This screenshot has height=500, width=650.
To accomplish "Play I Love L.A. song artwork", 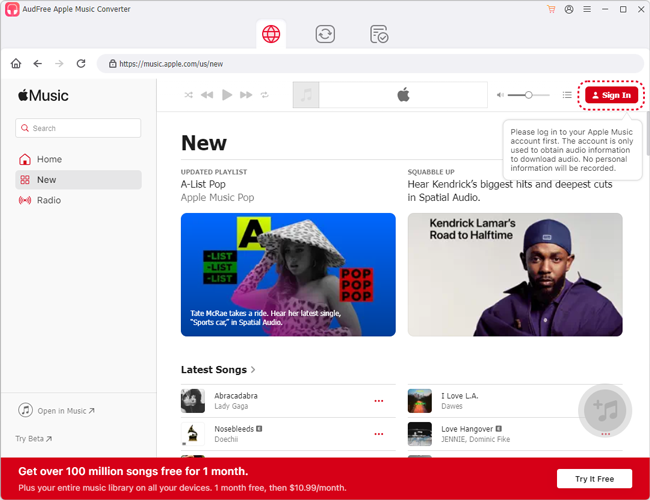I will (x=420, y=401).
